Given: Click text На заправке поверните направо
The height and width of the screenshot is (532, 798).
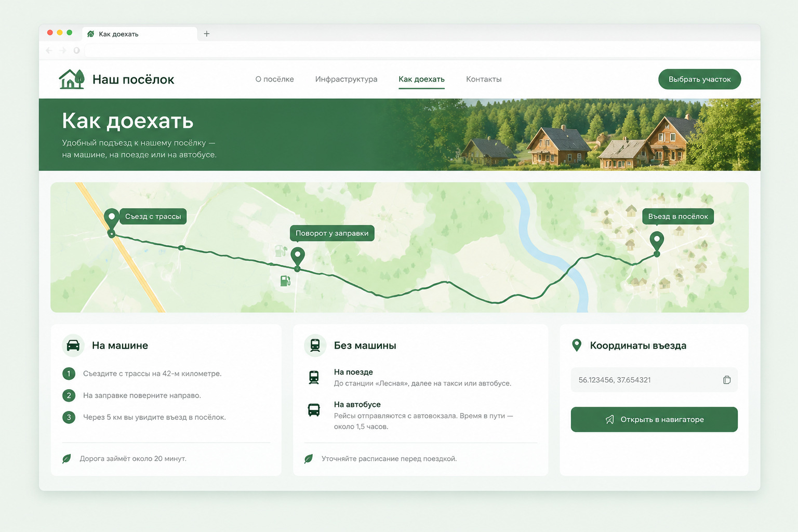Looking at the screenshot, I should tap(142, 395).
